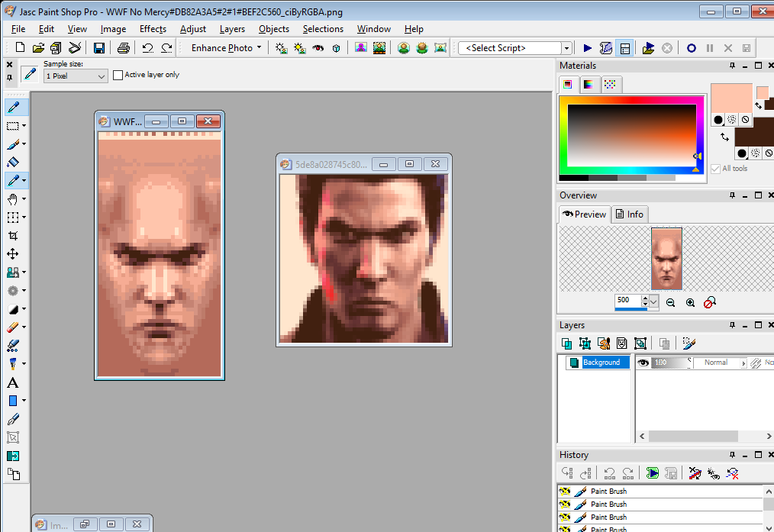Open the Sample size dropdown

[102, 76]
